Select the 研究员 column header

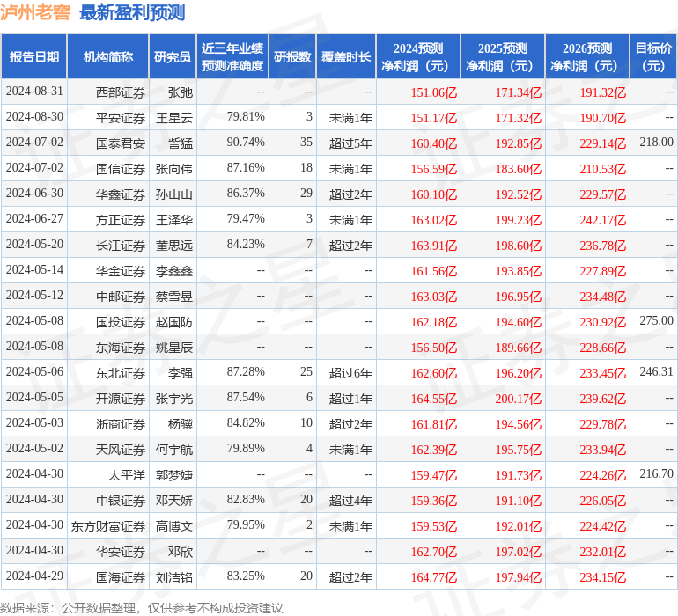(173, 56)
